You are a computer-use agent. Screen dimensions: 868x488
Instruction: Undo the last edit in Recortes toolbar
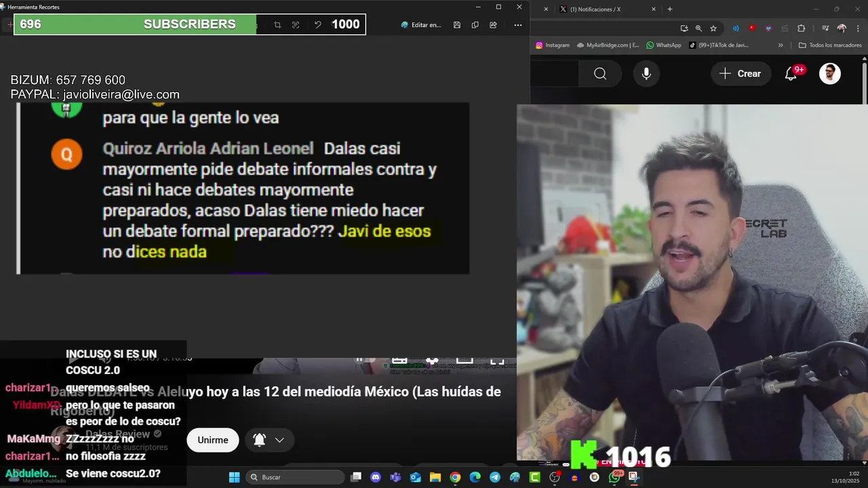click(x=317, y=25)
